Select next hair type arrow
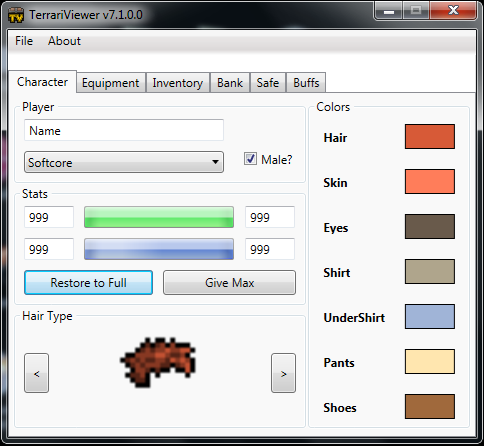484x446 pixels. click(x=283, y=373)
